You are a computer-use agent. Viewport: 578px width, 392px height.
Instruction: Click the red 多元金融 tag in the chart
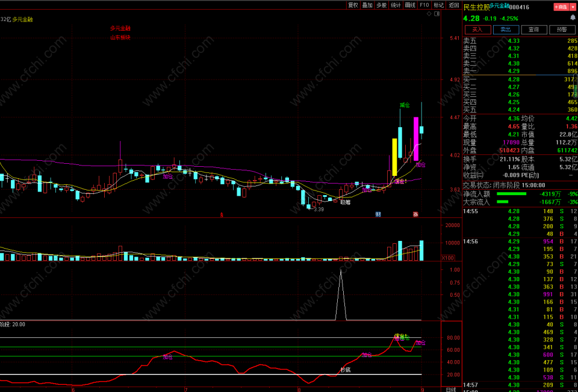click(x=120, y=28)
